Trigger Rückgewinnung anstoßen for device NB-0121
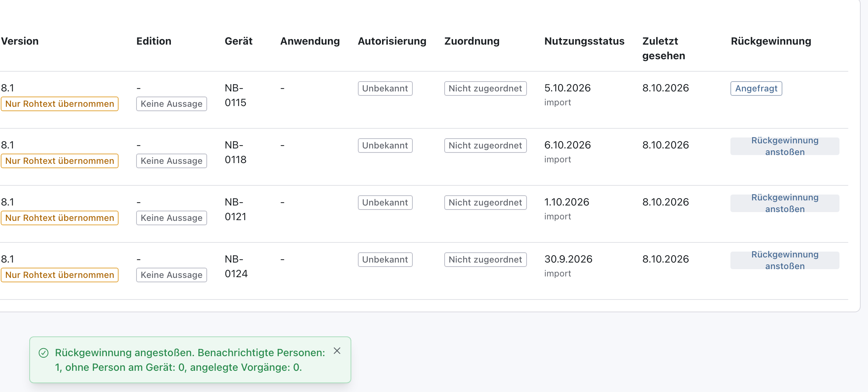The height and width of the screenshot is (392, 868). [785, 203]
